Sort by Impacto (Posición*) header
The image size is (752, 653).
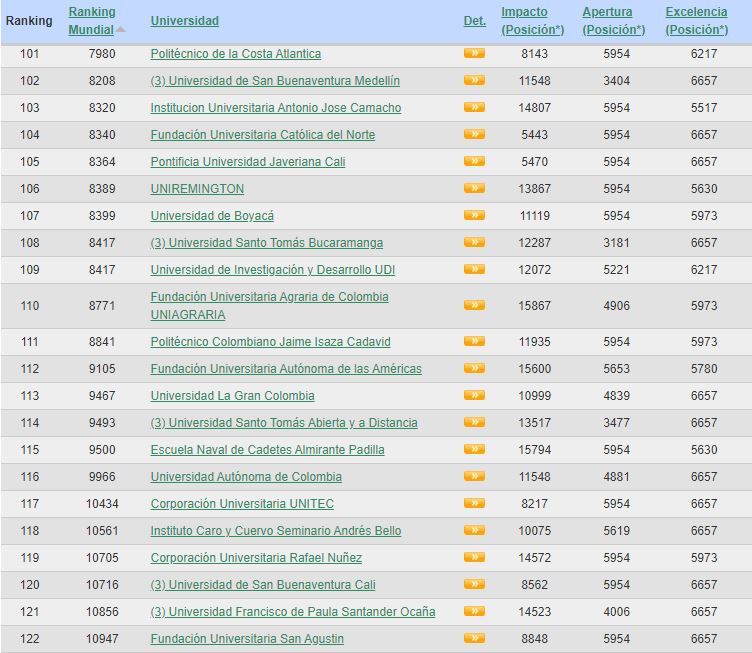click(x=533, y=21)
